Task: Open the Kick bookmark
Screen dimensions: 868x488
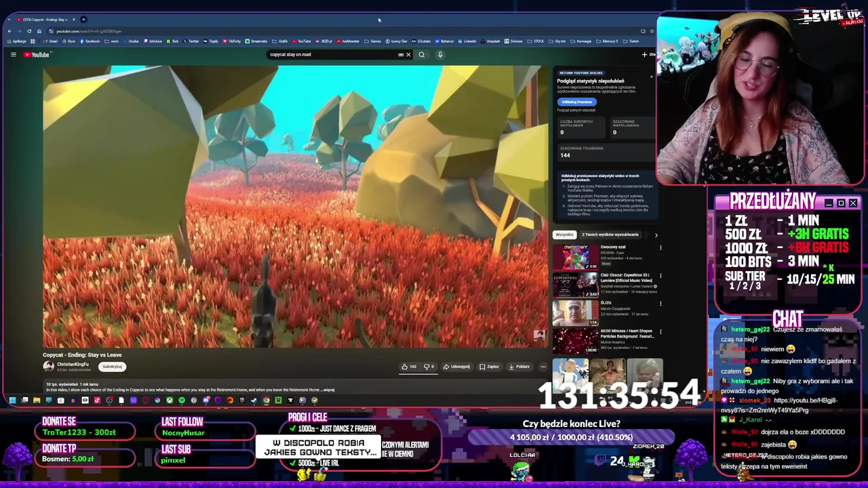Action: click(173, 41)
